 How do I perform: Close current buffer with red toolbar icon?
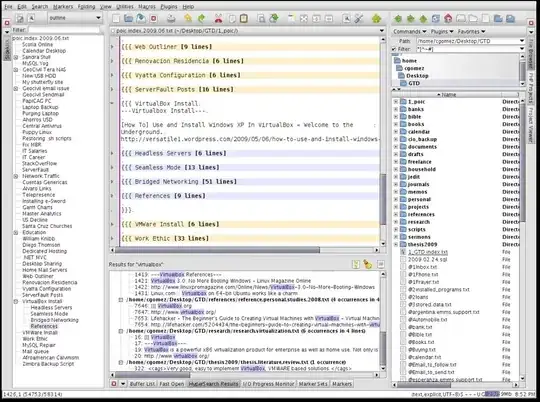tap(154, 18)
